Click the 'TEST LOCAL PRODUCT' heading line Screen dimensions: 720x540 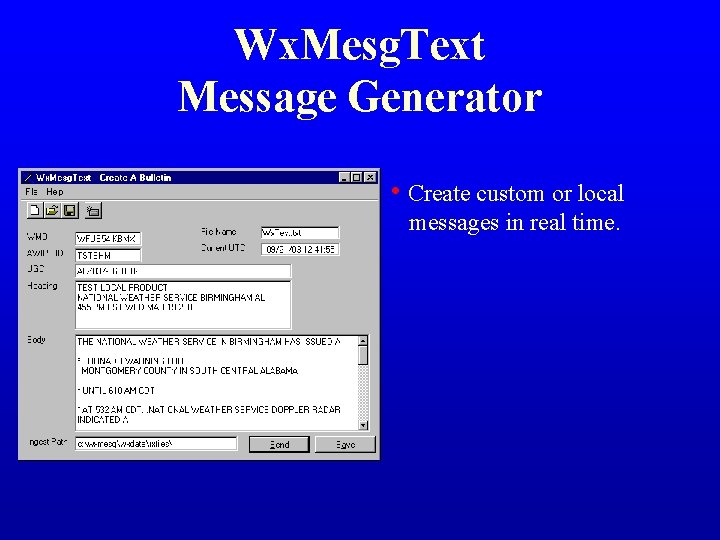click(122, 287)
